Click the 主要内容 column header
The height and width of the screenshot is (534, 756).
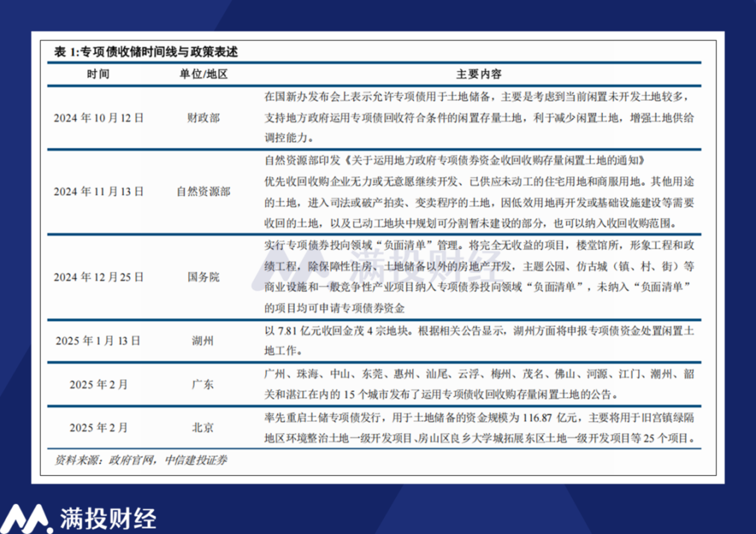[x=479, y=74]
